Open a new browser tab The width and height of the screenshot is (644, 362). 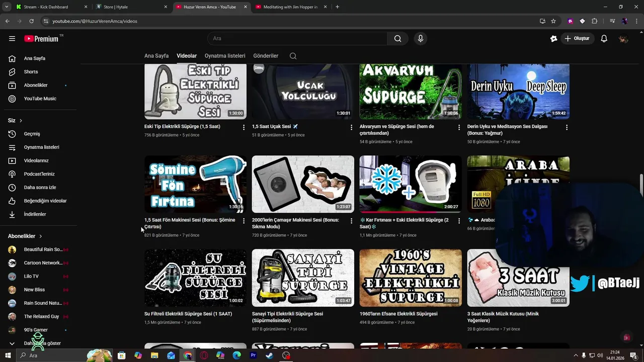click(x=337, y=7)
